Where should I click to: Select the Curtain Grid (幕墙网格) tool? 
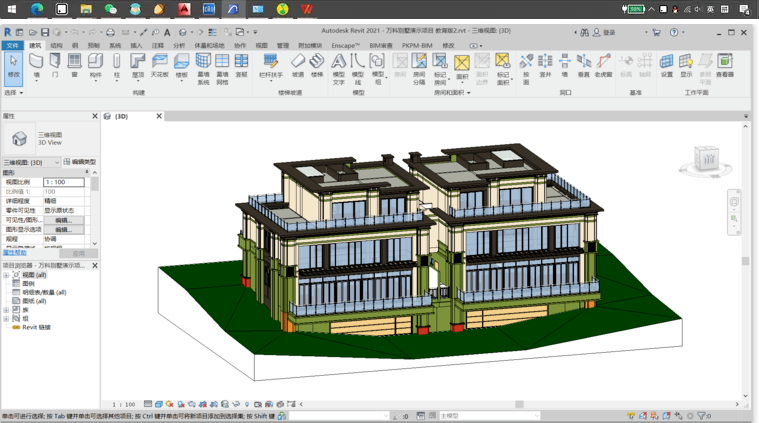coord(222,68)
